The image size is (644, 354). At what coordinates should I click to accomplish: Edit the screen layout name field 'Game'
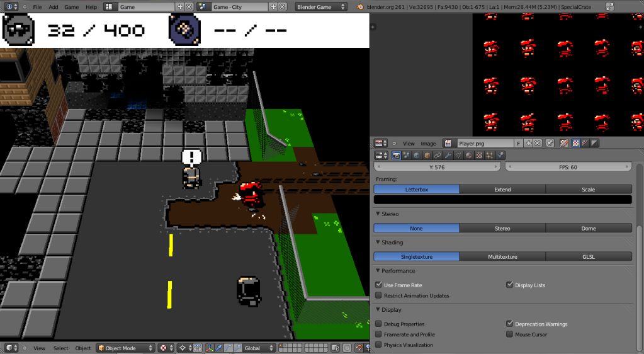[146, 6]
